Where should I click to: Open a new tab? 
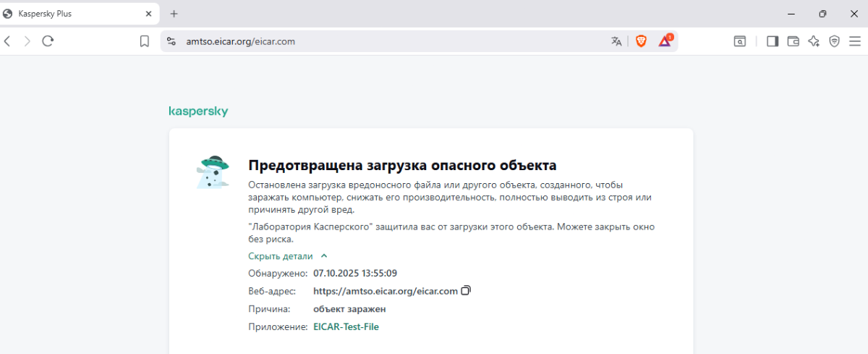point(174,14)
